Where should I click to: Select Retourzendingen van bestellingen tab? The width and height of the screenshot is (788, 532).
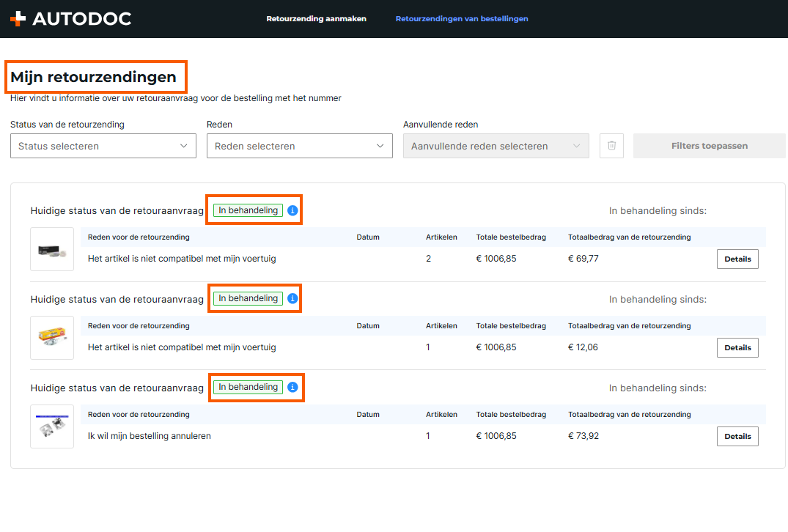462,19
